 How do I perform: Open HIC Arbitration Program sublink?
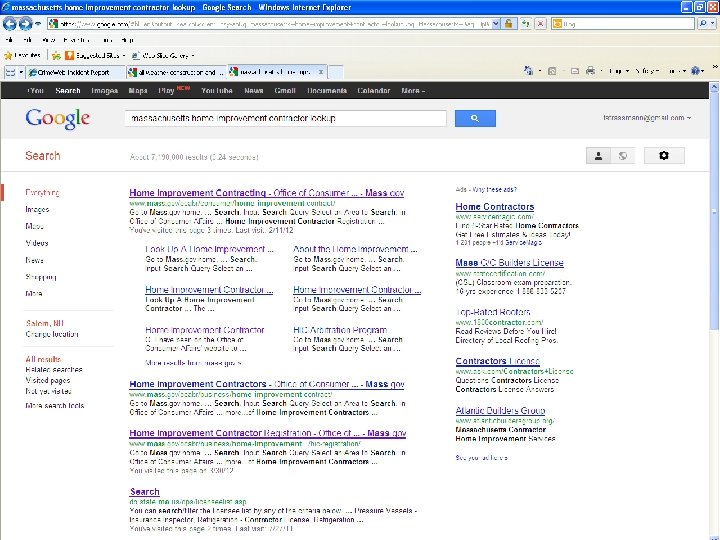(x=340, y=330)
